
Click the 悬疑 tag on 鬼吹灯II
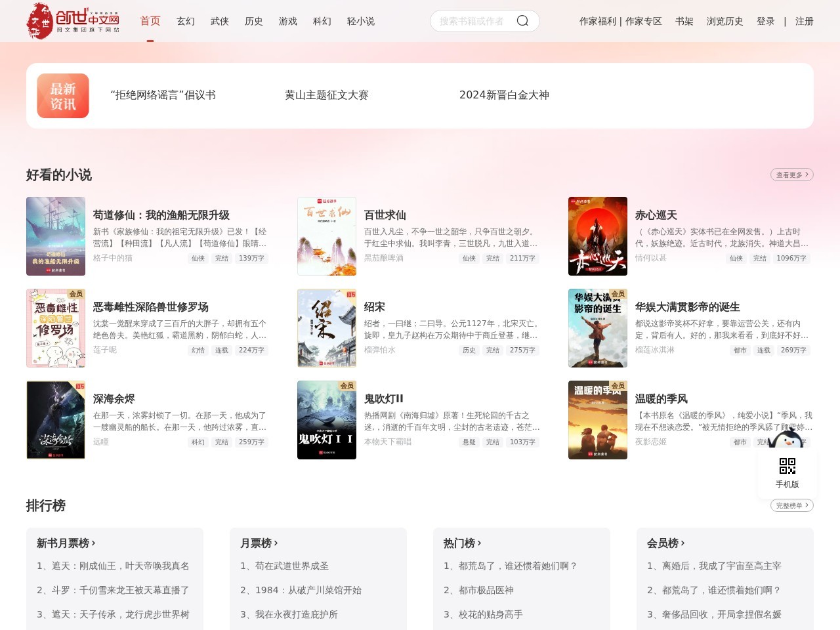(469, 442)
